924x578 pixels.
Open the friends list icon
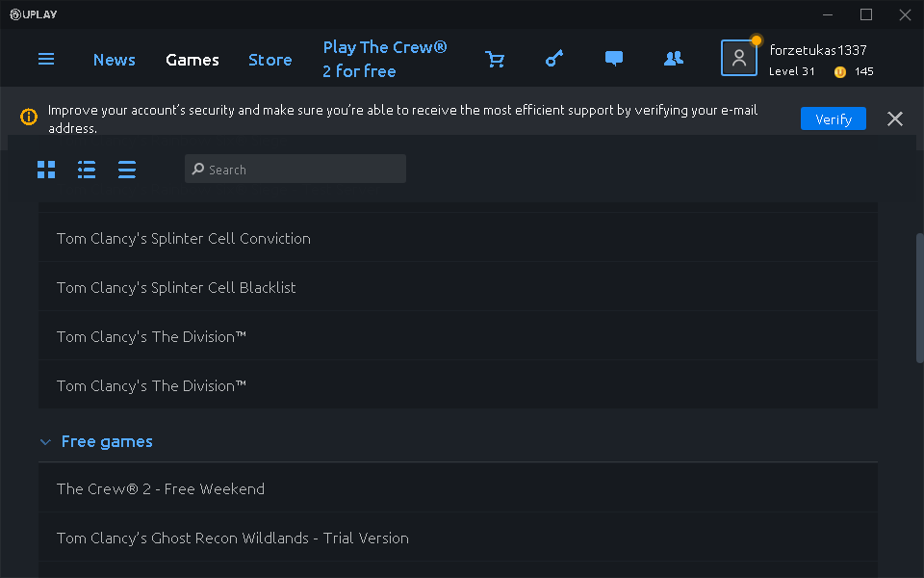[674, 59]
